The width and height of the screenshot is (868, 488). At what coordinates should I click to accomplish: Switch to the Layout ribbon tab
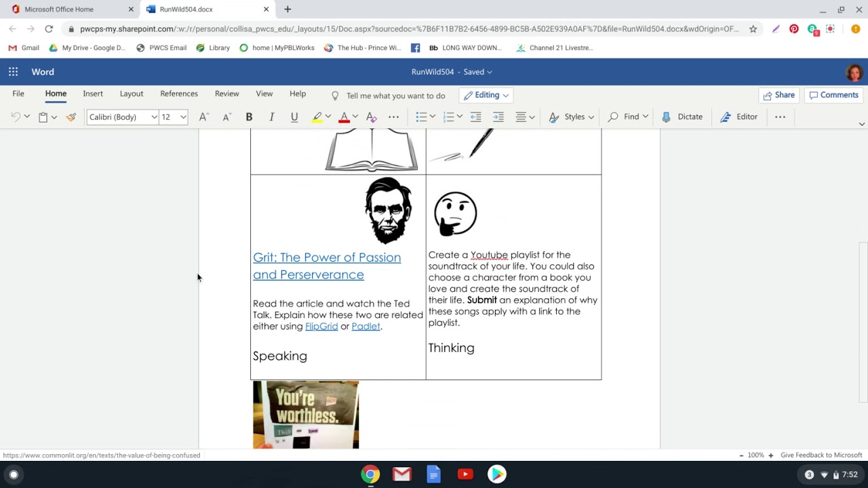(x=132, y=94)
